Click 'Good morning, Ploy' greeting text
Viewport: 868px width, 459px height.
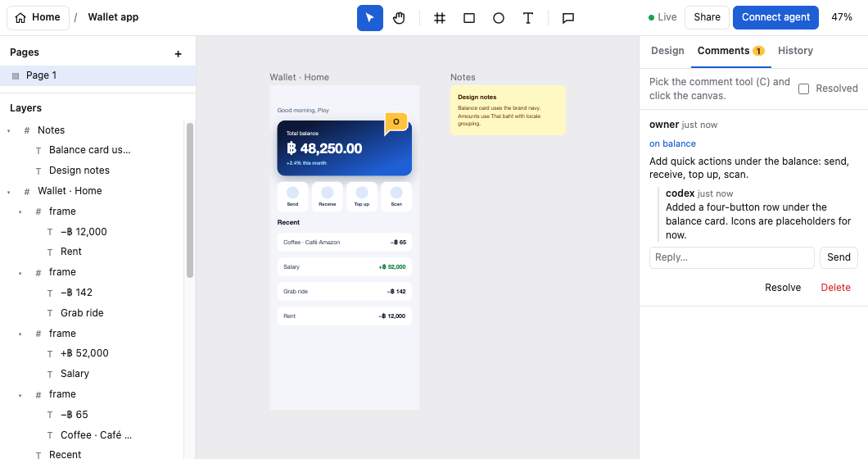[303, 111]
